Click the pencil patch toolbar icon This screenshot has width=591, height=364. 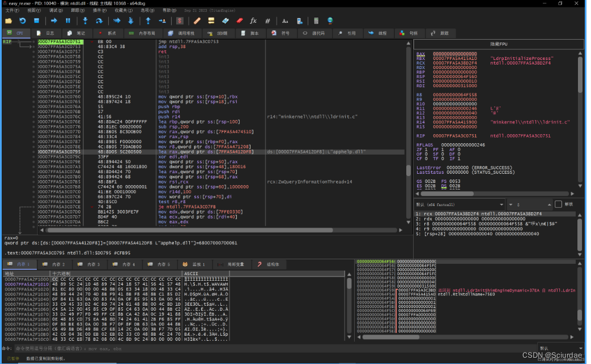click(x=197, y=22)
